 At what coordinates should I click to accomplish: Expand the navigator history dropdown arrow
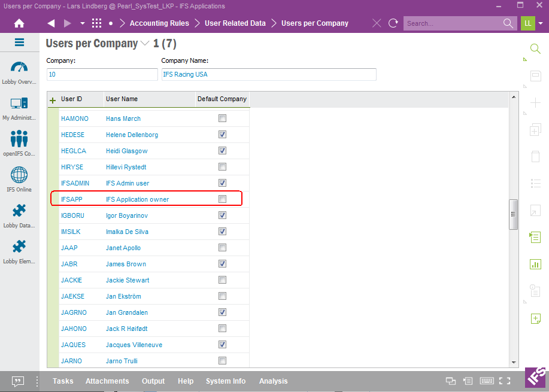(81, 23)
